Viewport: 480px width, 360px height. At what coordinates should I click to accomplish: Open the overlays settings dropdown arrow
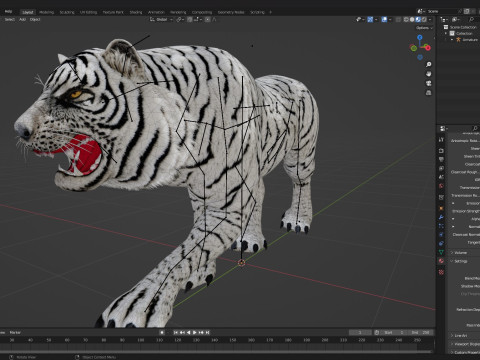click(x=390, y=20)
